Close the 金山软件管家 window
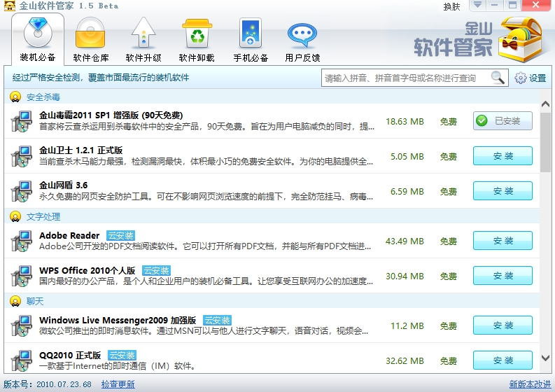The width and height of the screenshot is (555, 392). (535, 5)
